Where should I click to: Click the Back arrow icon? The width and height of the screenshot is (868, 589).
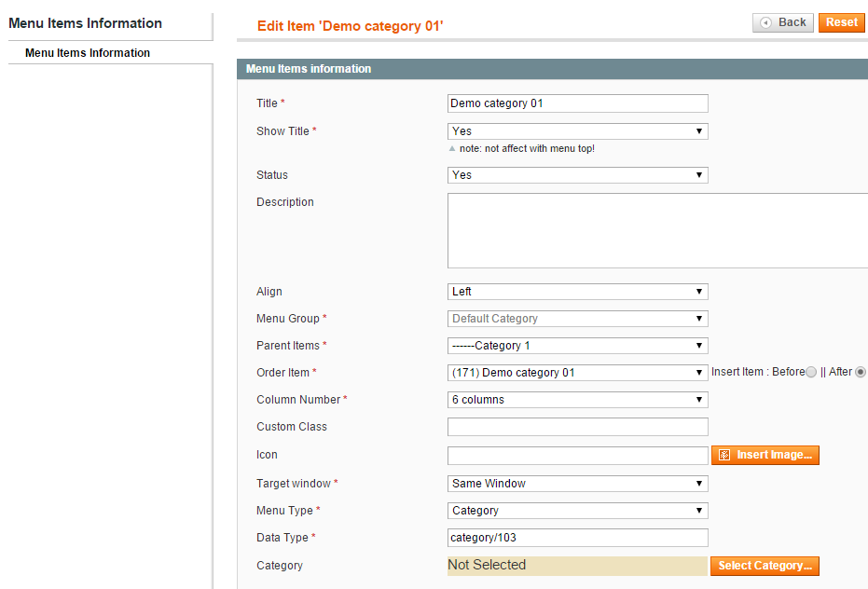coord(765,22)
